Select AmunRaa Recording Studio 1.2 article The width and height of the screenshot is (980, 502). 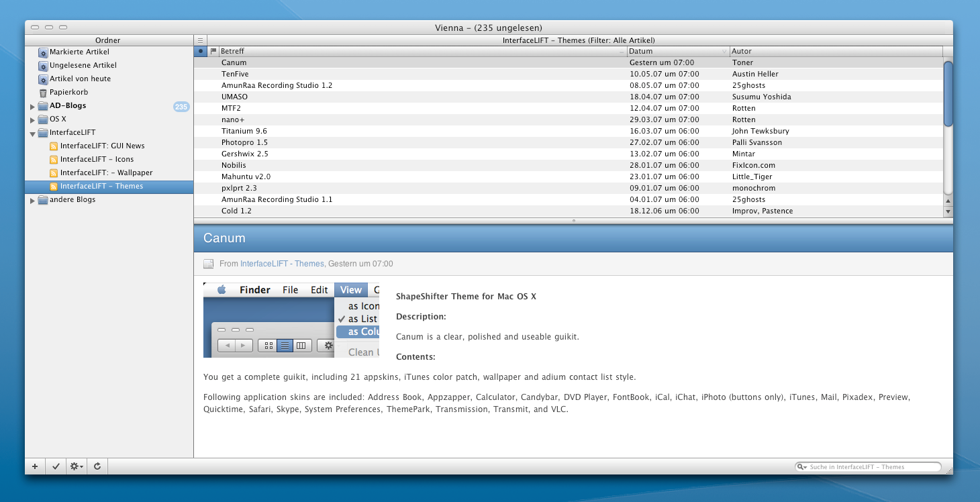tap(569, 85)
